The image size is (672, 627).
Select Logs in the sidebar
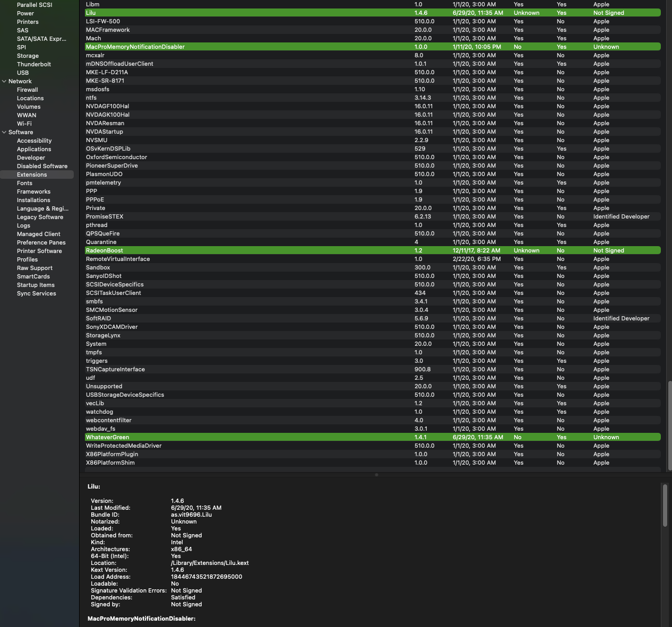click(23, 225)
